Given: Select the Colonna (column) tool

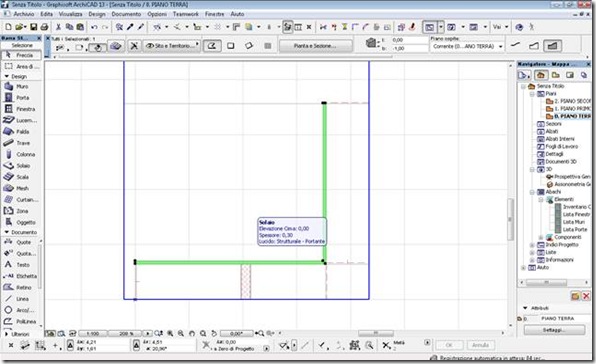Looking at the screenshot, I should point(21,154).
